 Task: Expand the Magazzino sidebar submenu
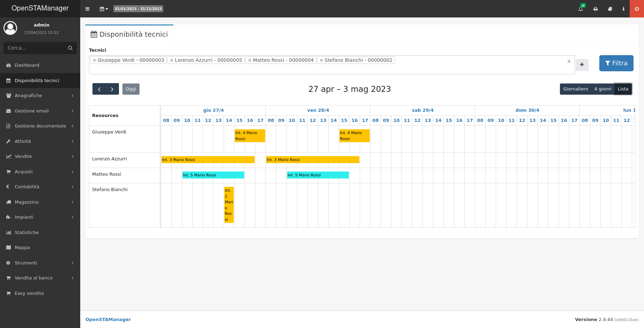pyautogui.click(x=40, y=202)
